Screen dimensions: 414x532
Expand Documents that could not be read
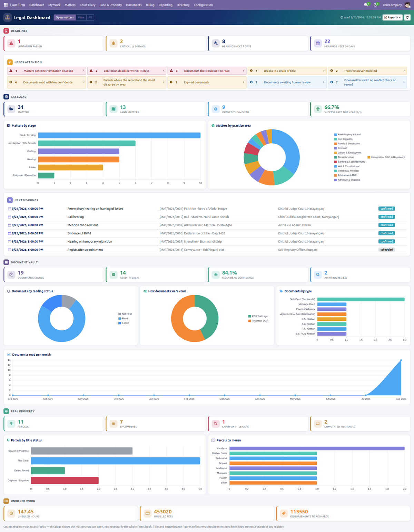coord(207,71)
